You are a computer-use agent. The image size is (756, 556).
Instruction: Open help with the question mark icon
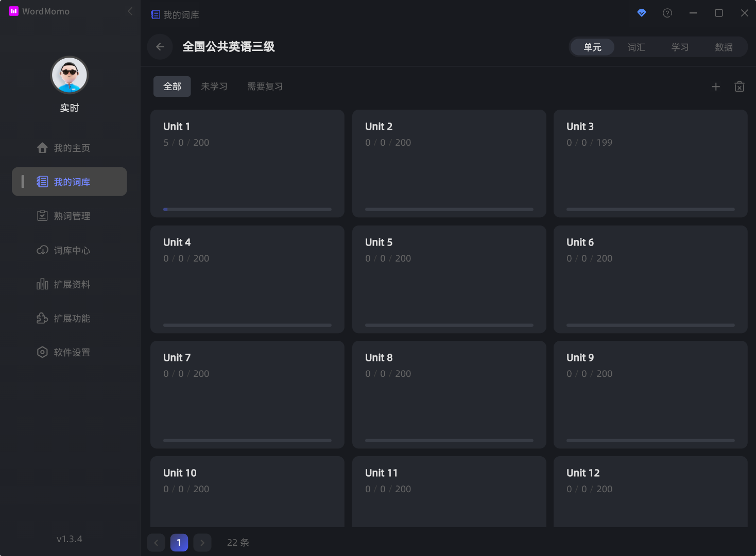pos(667,13)
